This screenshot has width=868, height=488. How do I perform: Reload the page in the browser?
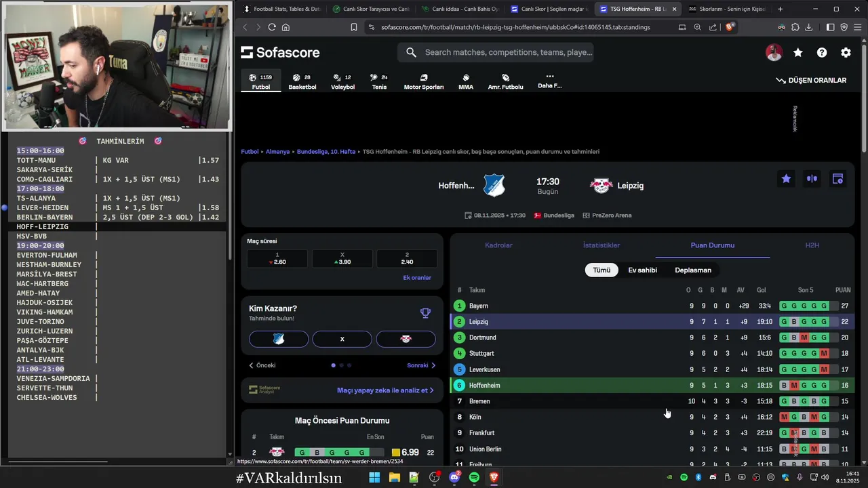(x=272, y=27)
